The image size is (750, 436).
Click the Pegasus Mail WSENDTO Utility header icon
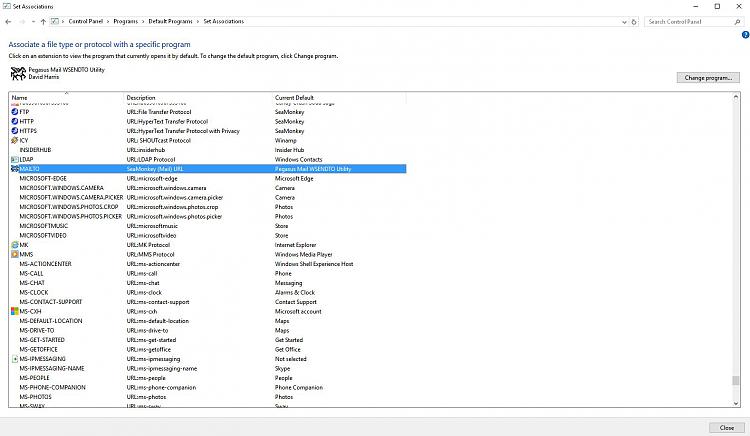click(18, 73)
